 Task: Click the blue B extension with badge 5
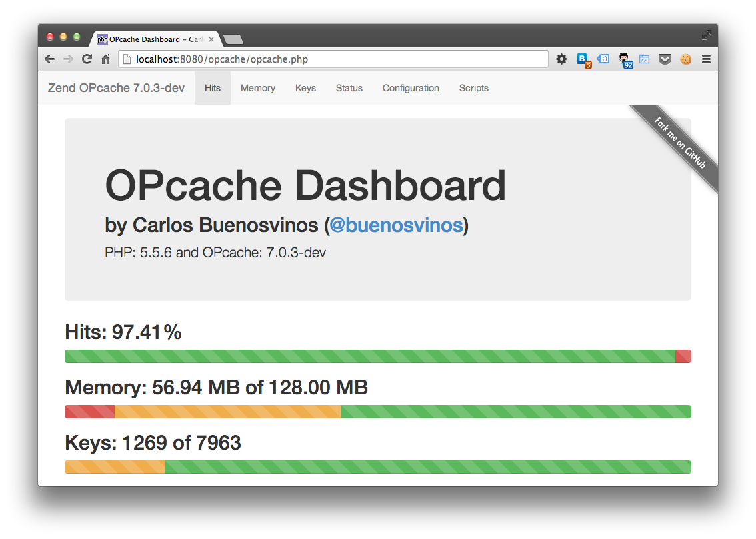[583, 60]
